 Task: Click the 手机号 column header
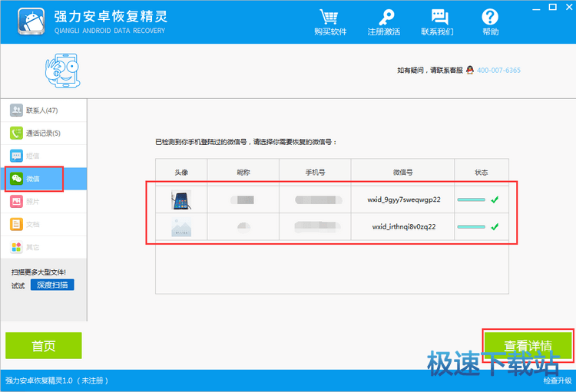(315, 172)
